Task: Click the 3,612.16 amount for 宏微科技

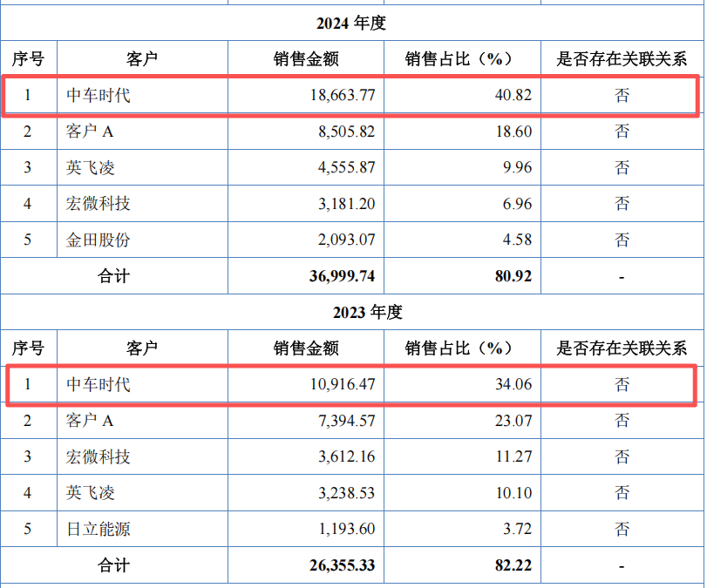Action: pos(342,457)
